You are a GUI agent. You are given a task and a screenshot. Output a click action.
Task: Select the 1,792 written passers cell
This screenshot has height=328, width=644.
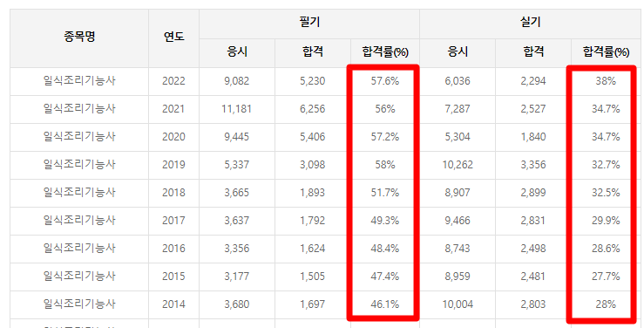click(x=313, y=221)
